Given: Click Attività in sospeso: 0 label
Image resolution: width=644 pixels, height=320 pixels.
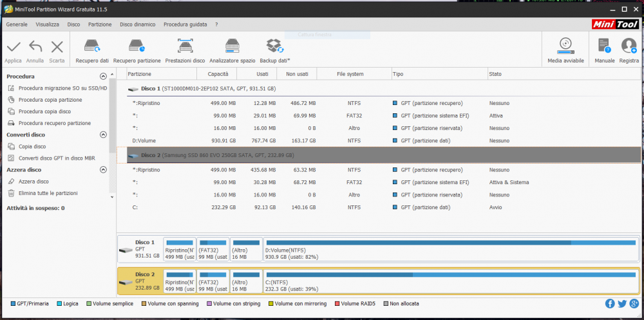Looking at the screenshot, I should pos(35,208).
